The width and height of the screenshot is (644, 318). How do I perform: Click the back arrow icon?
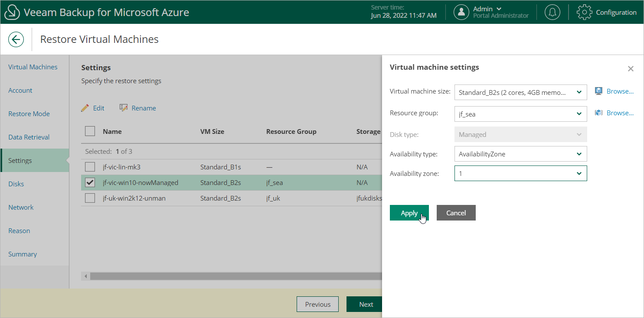pos(16,39)
